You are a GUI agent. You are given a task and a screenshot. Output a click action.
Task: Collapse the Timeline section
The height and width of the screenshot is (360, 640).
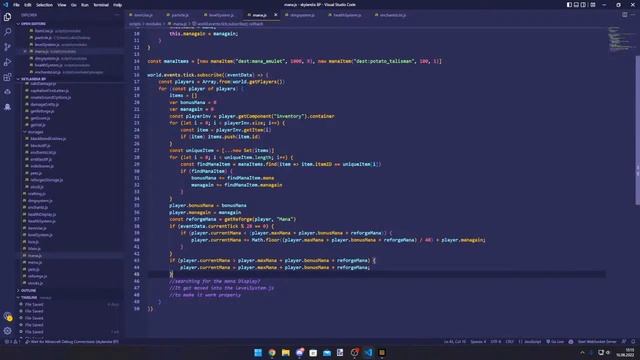point(69,297)
